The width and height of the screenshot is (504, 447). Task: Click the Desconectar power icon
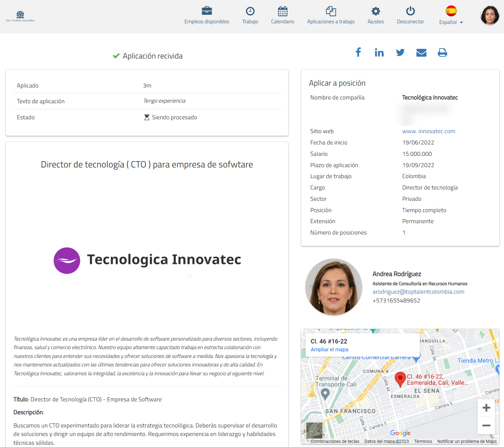(x=410, y=11)
